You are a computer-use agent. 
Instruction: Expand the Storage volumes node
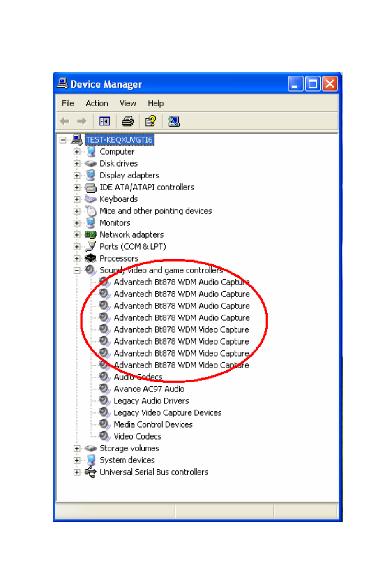tap(77, 449)
